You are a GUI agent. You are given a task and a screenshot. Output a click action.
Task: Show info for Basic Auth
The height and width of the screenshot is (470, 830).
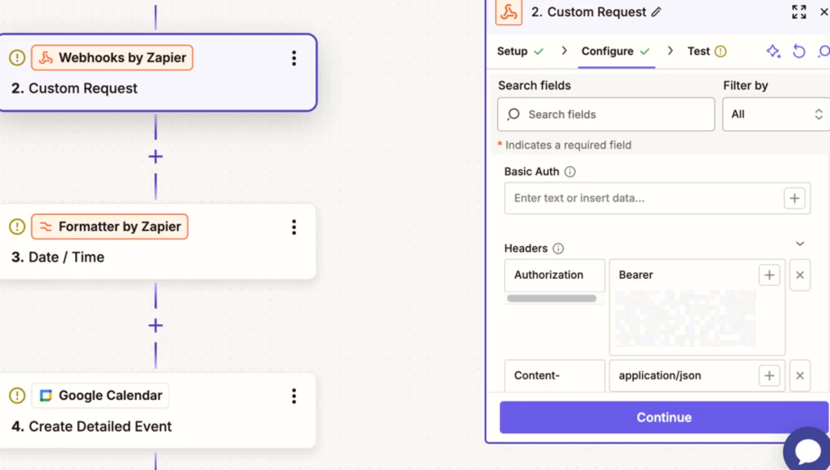[570, 171]
